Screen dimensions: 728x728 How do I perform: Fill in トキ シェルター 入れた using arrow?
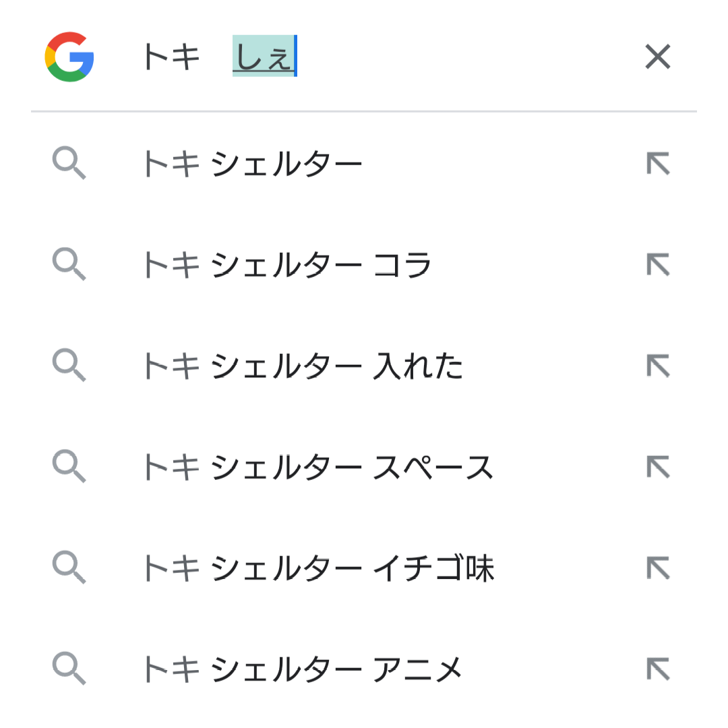point(658,366)
